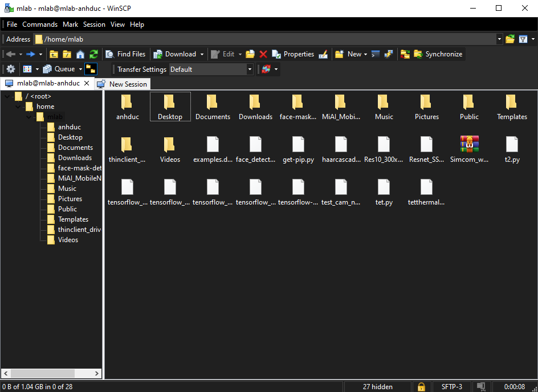Open the view style dropdown arrow
Screen dimensions: 538x392
(37, 70)
